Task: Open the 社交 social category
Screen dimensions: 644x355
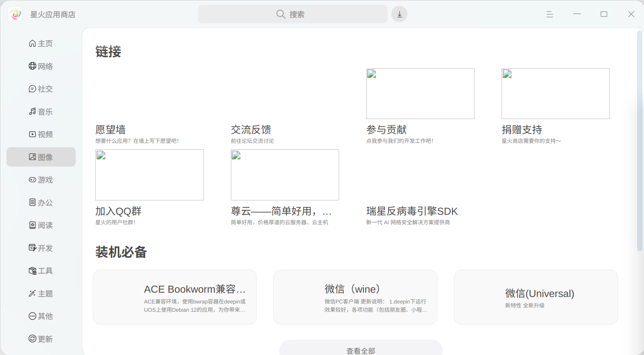Action: (x=41, y=89)
